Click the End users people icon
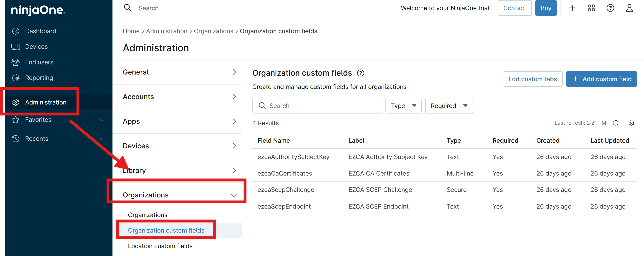644x256 pixels. [x=16, y=62]
